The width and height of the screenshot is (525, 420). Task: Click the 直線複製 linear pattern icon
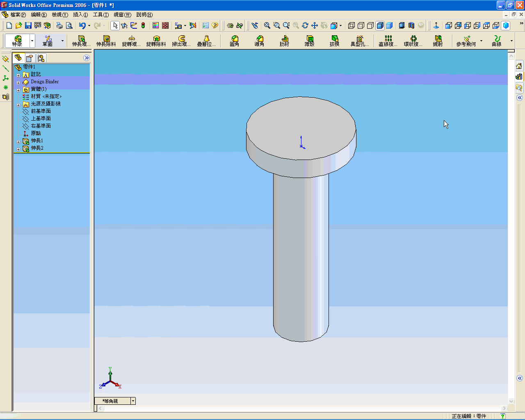[388, 41]
